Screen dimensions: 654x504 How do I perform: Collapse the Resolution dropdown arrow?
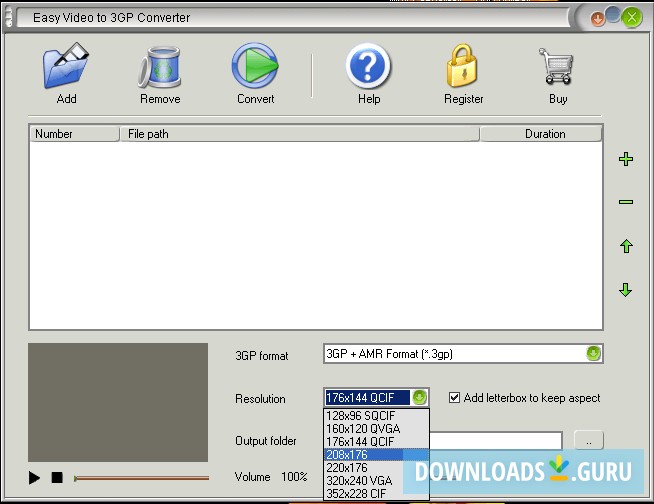[419, 397]
